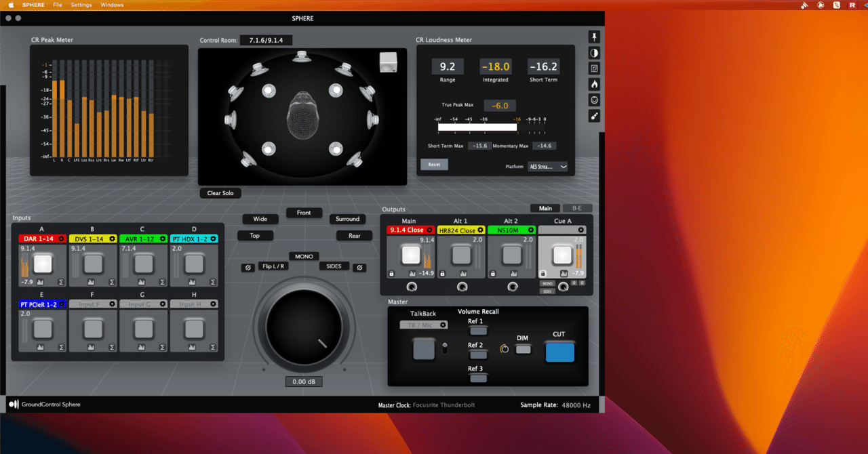The image size is (868, 454).
Task: Open settings gear for 9.1.4 Close output
Action: pos(430,230)
